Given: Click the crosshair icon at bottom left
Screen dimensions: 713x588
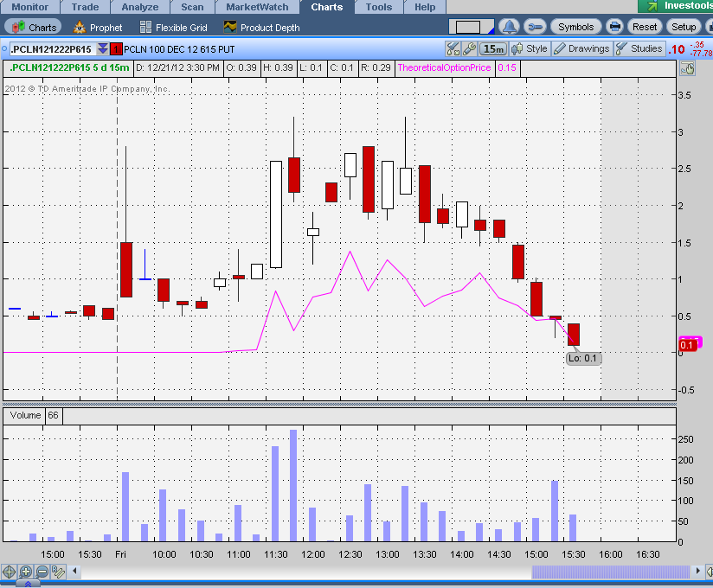Looking at the screenshot, I should click(x=9, y=572).
